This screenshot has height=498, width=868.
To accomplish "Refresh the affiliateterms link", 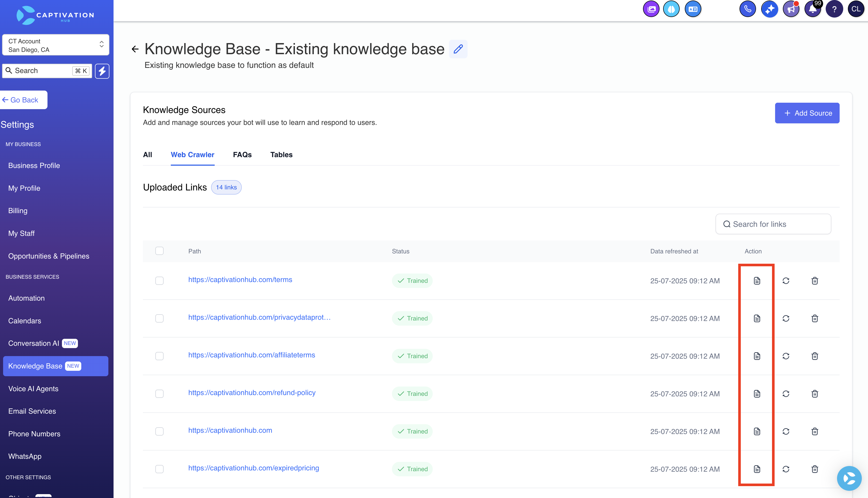I will tap(786, 356).
